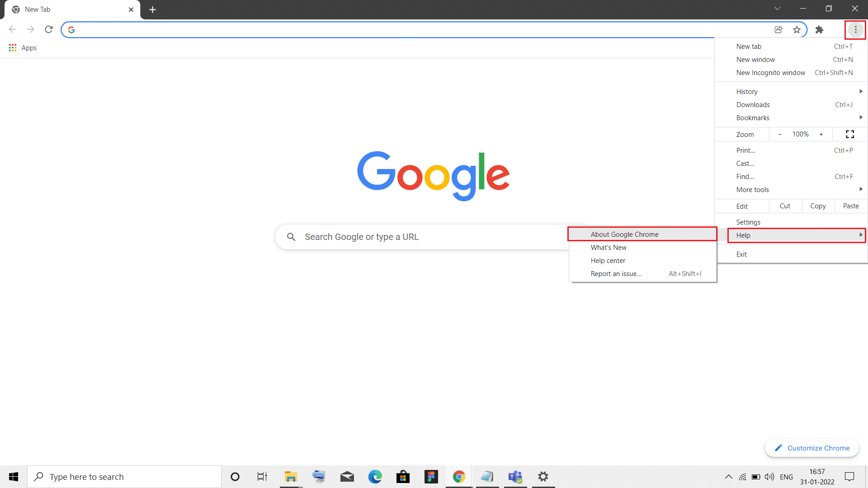Viewport: 868px width, 488px height.
Task: Click the network signal strength icon
Action: coord(742,477)
